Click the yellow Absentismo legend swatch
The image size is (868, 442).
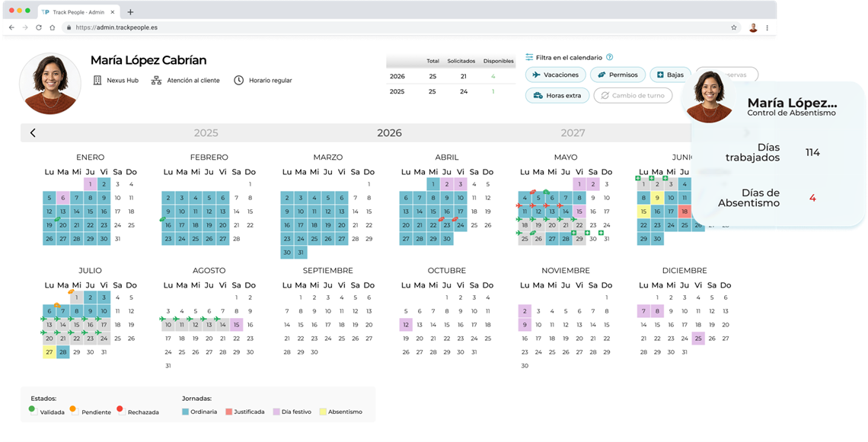tap(323, 412)
